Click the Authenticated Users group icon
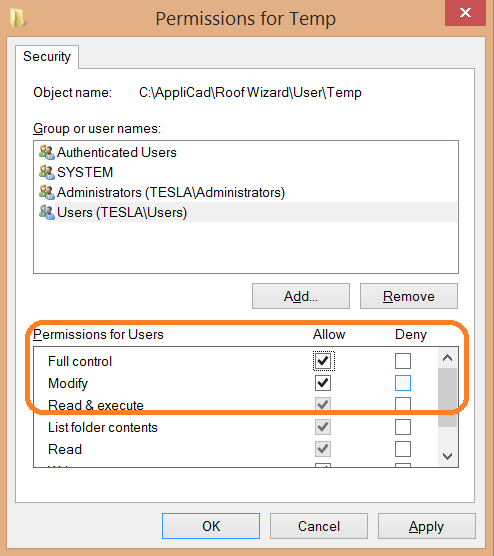Viewport: 494px width, 556px height. [46, 152]
